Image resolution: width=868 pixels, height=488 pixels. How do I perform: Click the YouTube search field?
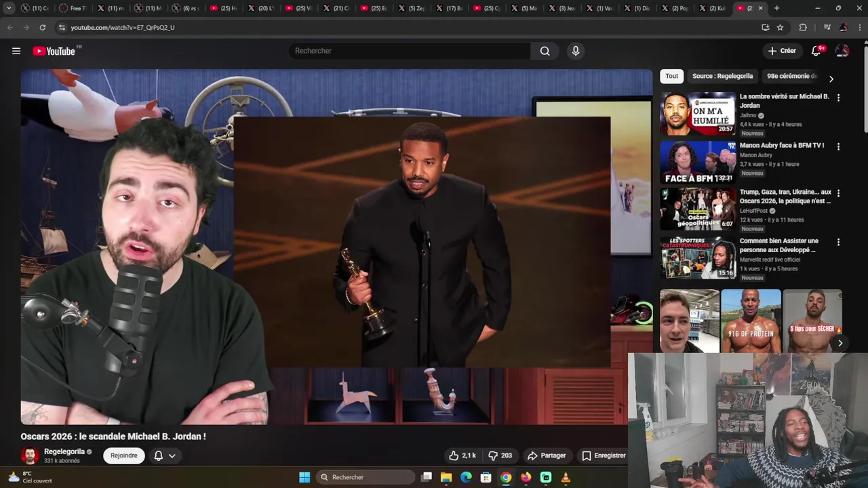[x=410, y=51]
